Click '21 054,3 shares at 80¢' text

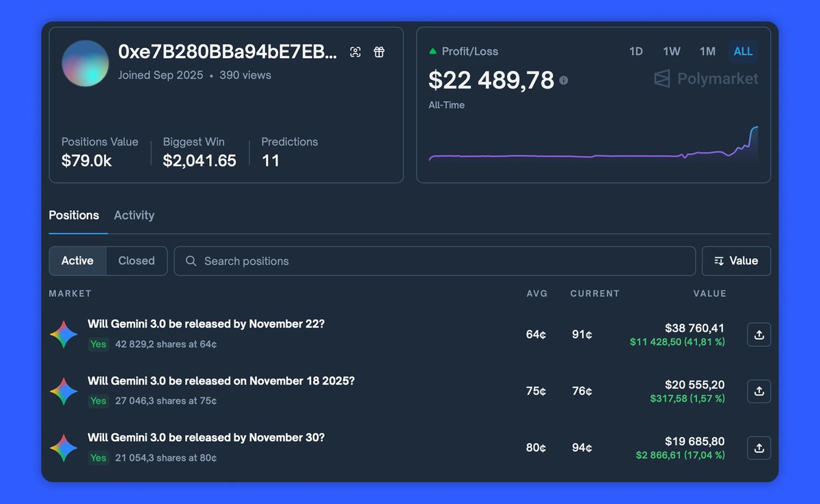point(166,458)
